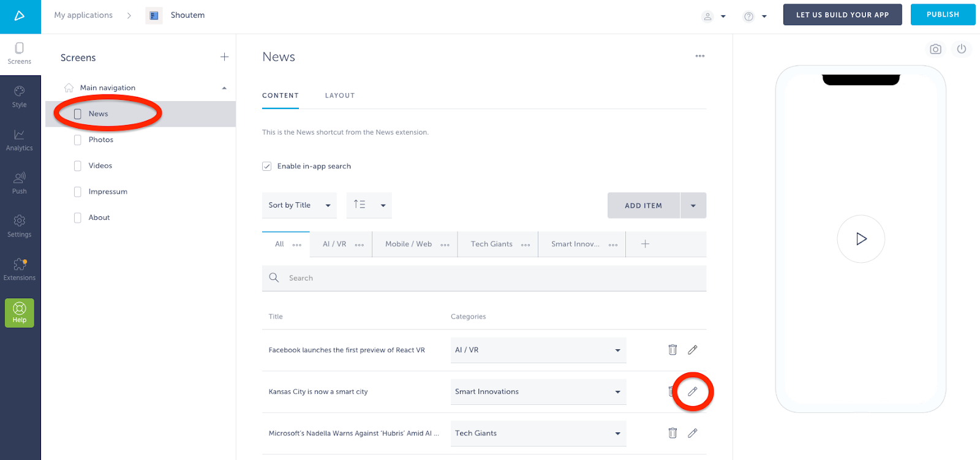The image size is (980, 460).
Task: Edit the Kansas City smart city article
Action: (693, 391)
